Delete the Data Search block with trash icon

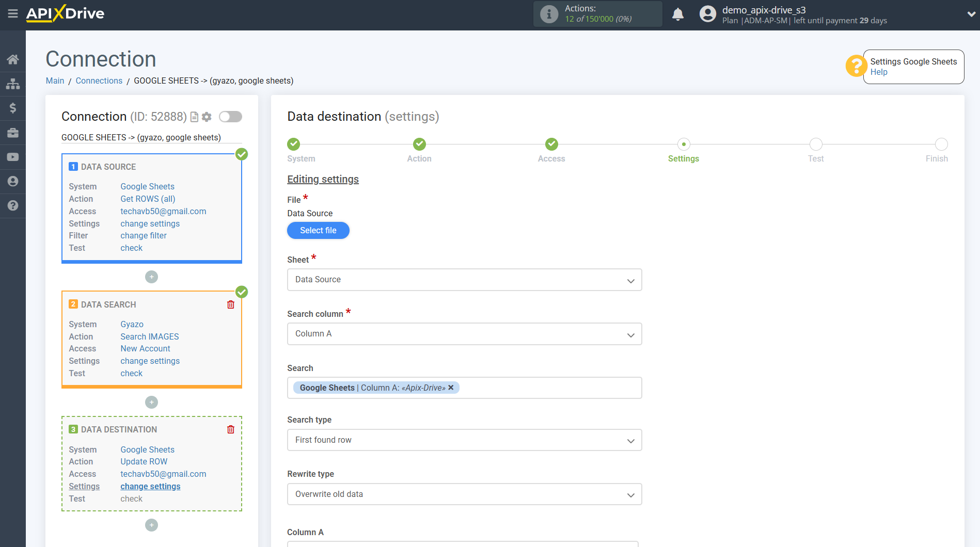pos(231,304)
